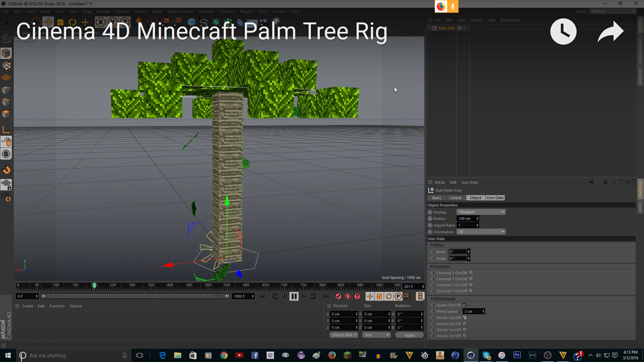Click the Watch Later clock icon
Screen dimensions: 644x362
tap(563, 31)
